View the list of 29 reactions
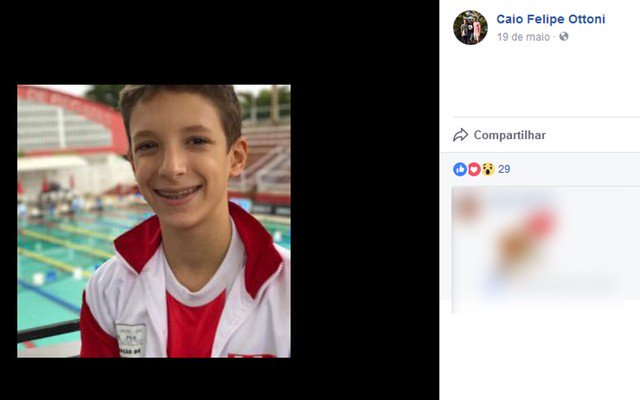This screenshot has width=640, height=400. [x=504, y=169]
